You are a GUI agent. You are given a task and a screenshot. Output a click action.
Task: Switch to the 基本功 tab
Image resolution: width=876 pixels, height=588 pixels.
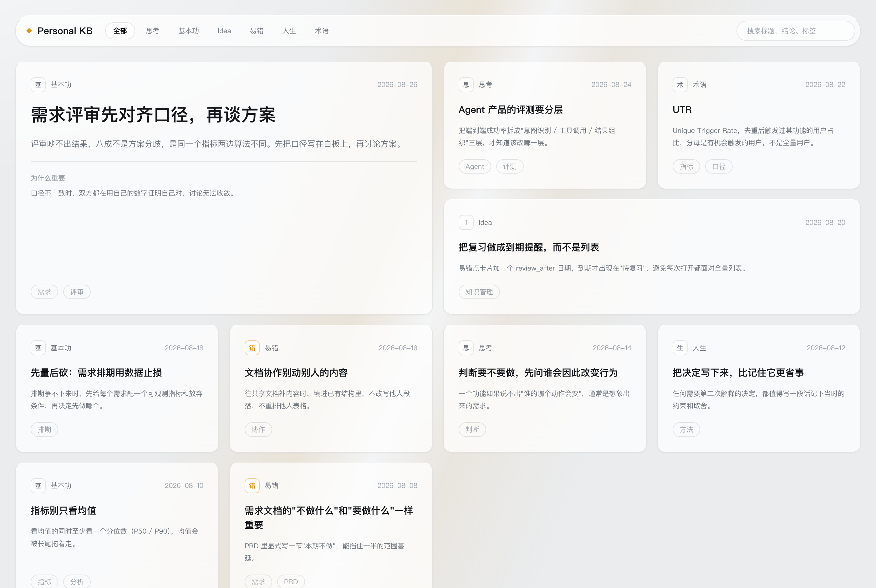click(189, 31)
